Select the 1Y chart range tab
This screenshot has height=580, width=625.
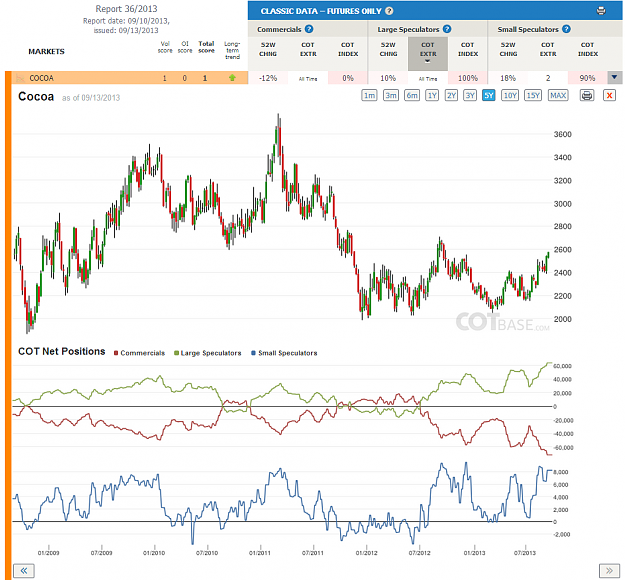tap(432, 96)
